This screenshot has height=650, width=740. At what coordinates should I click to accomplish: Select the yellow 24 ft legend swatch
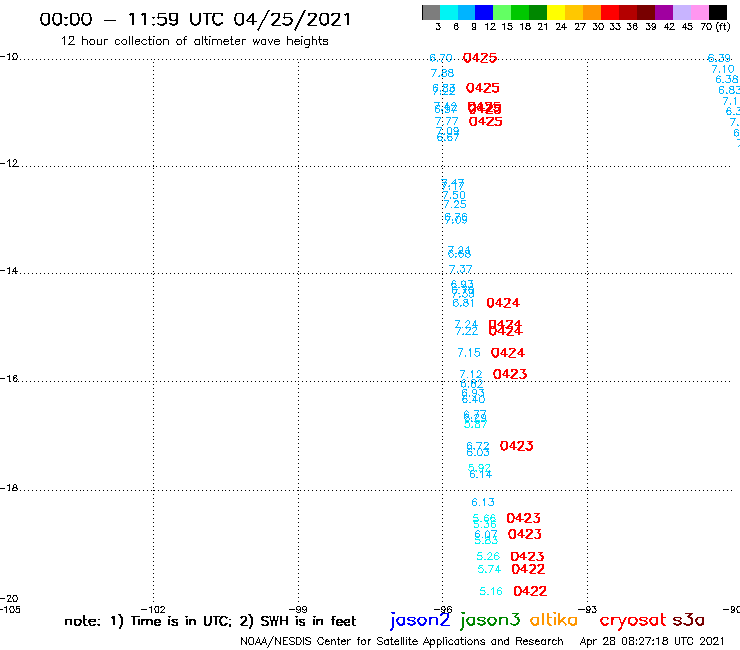point(555,12)
